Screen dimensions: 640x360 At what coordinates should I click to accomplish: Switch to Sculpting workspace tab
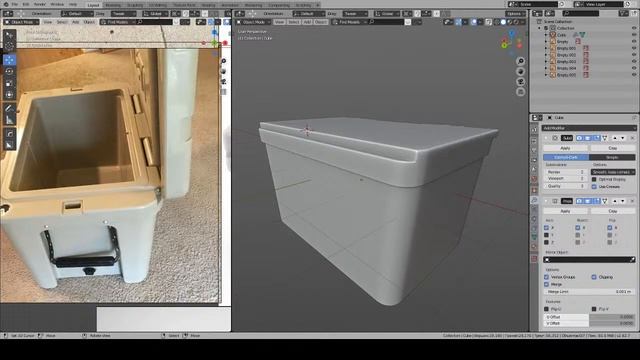[x=135, y=5]
